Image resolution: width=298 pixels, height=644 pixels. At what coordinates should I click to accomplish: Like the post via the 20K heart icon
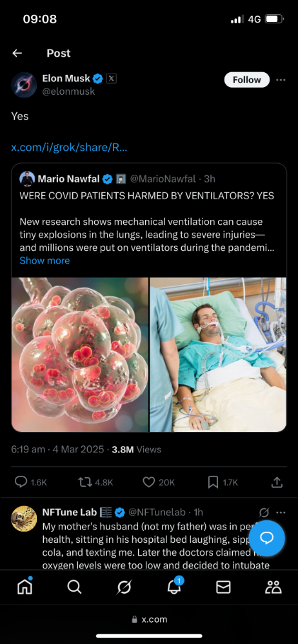[x=148, y=482]
